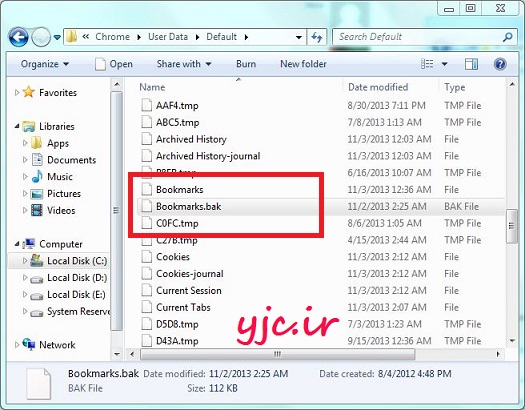Click into the Search Default field
Image resolution: width=525 pixels, height=410 pixels.
tap(419, 37)
